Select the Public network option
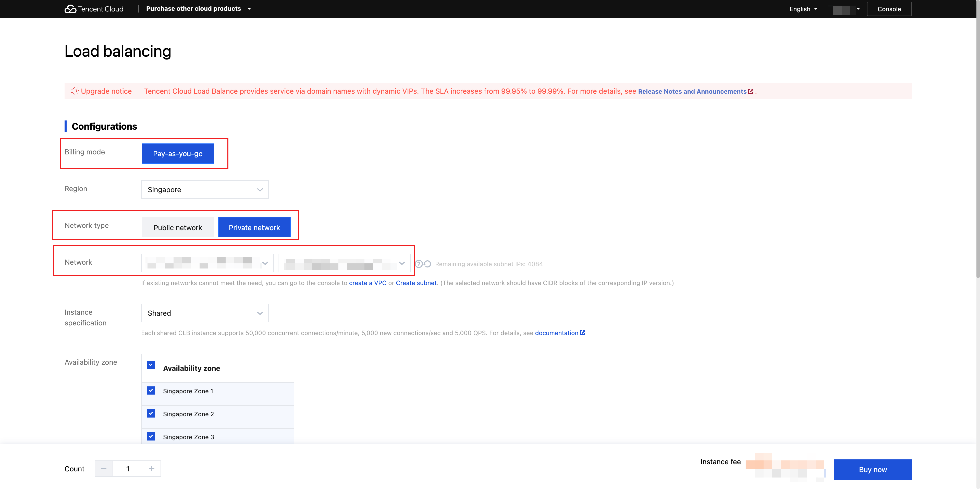The height and width of the screenshot is (489, 980). [x=178, y=228]
